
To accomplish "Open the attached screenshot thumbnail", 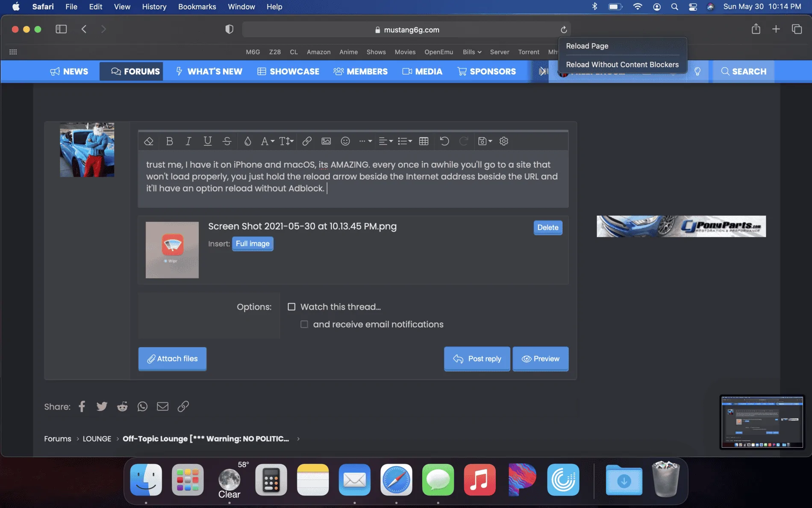I will pos(172,250).
